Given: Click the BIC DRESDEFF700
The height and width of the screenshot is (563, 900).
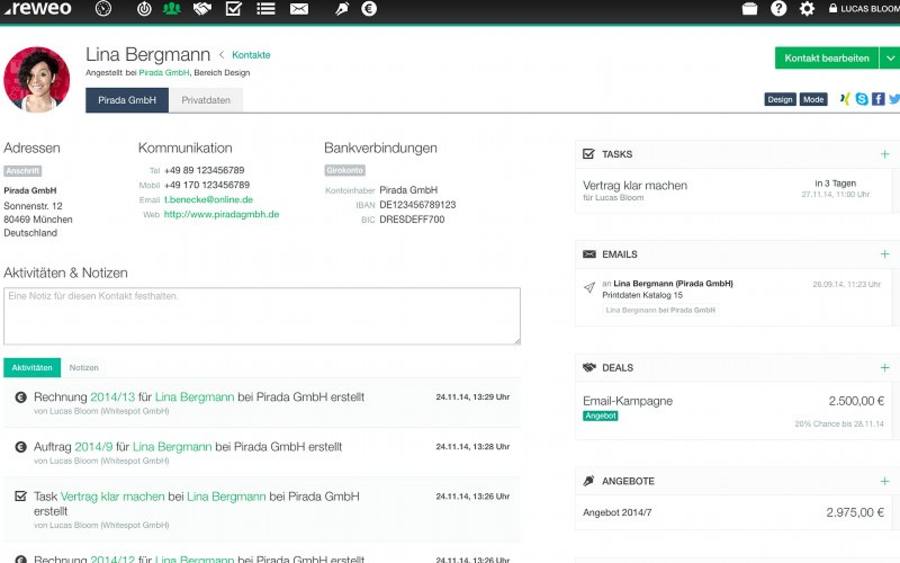Looking at the screenshot, I should click(x=412, y=219).
